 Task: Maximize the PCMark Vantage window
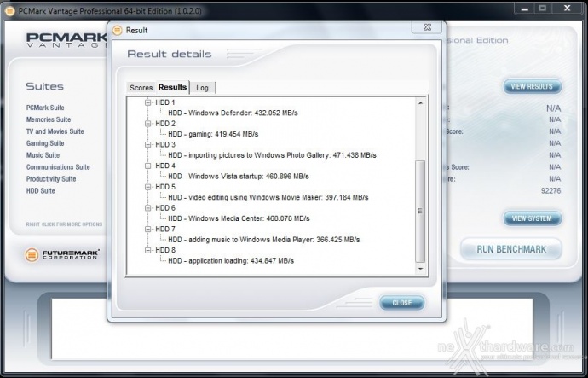[x=543, y=9]
